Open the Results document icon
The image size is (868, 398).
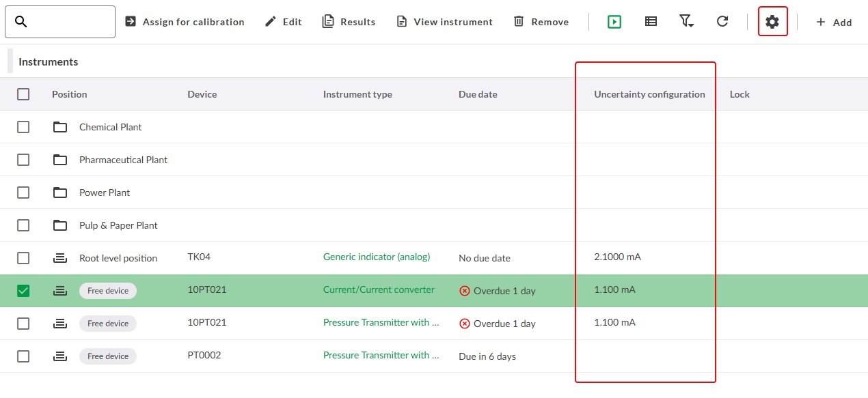(x=328, y=21)
